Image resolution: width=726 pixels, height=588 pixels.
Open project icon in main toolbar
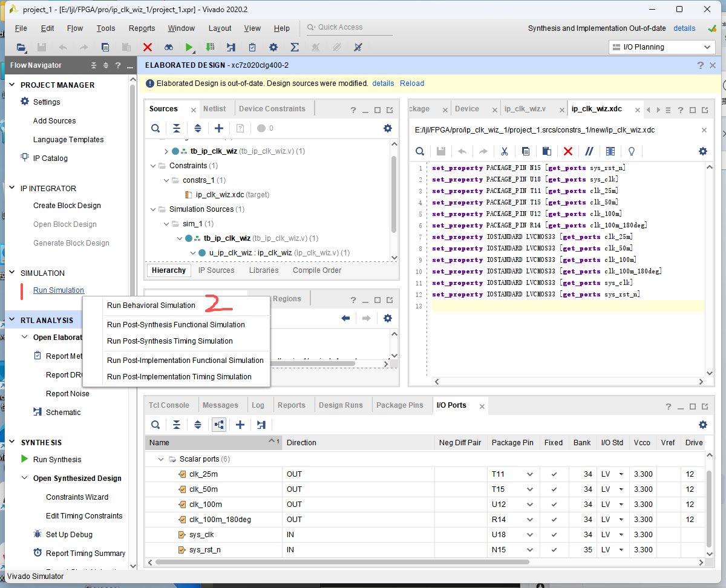point(21,47)
